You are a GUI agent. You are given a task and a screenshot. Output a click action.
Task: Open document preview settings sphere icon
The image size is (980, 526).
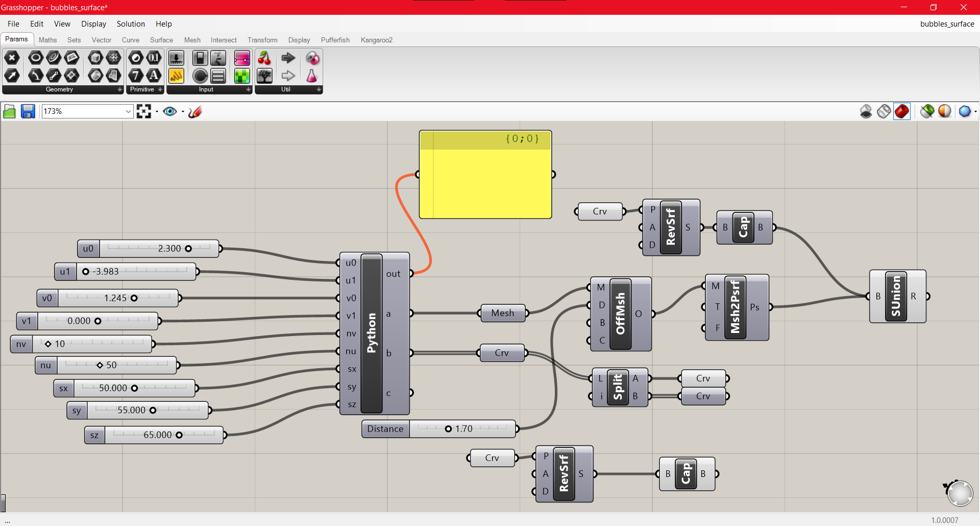click(945, 111)
